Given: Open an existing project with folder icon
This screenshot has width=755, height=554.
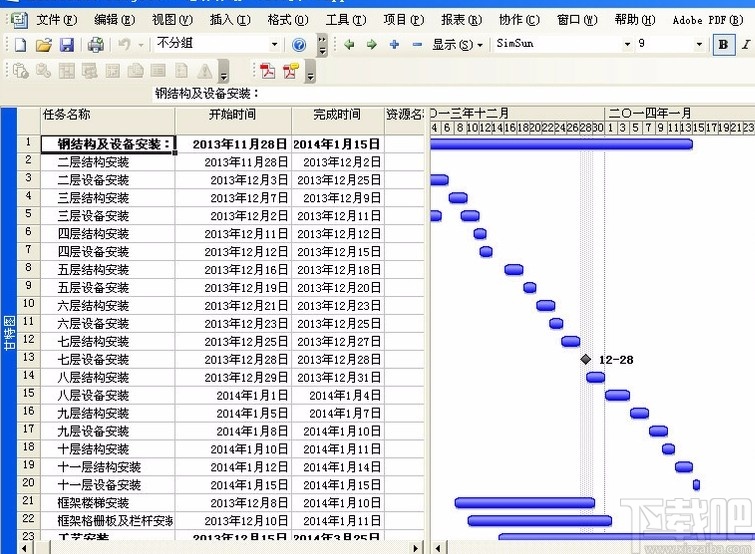Looking at the screenshot, I should 43,45.
